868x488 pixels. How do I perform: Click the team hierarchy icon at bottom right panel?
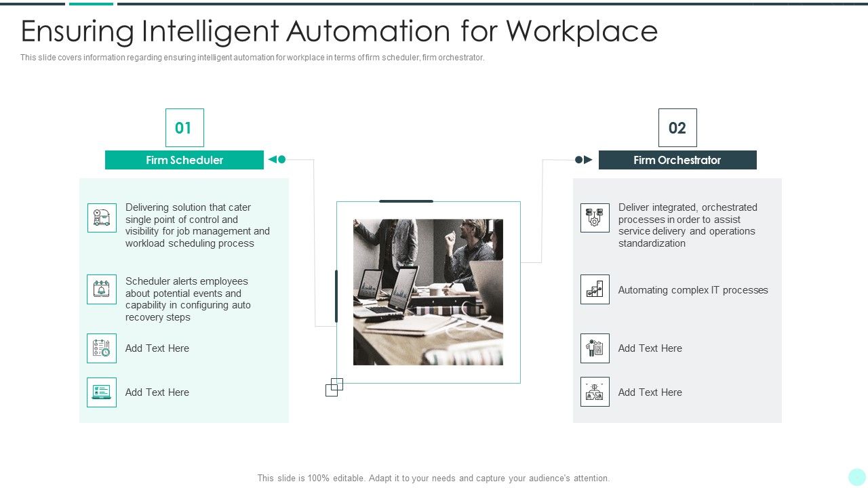(x=595, y=392)
